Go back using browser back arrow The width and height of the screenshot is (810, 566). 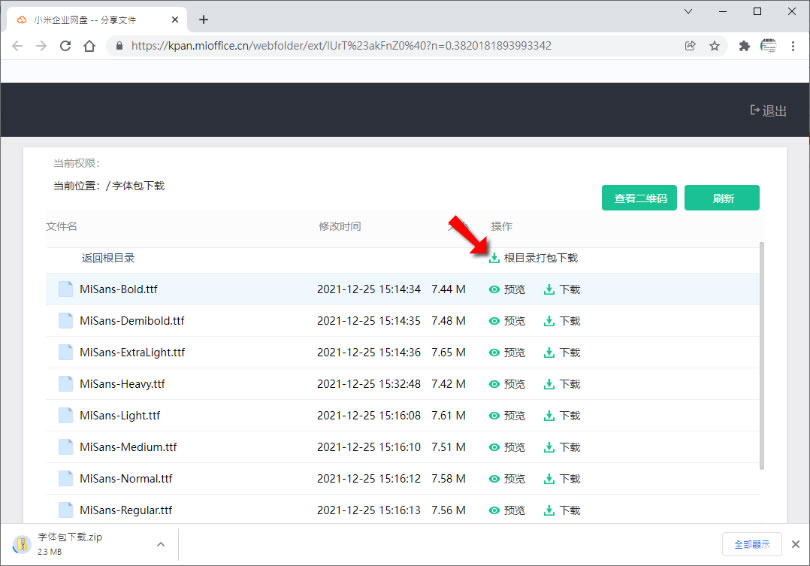coord(18,46)
